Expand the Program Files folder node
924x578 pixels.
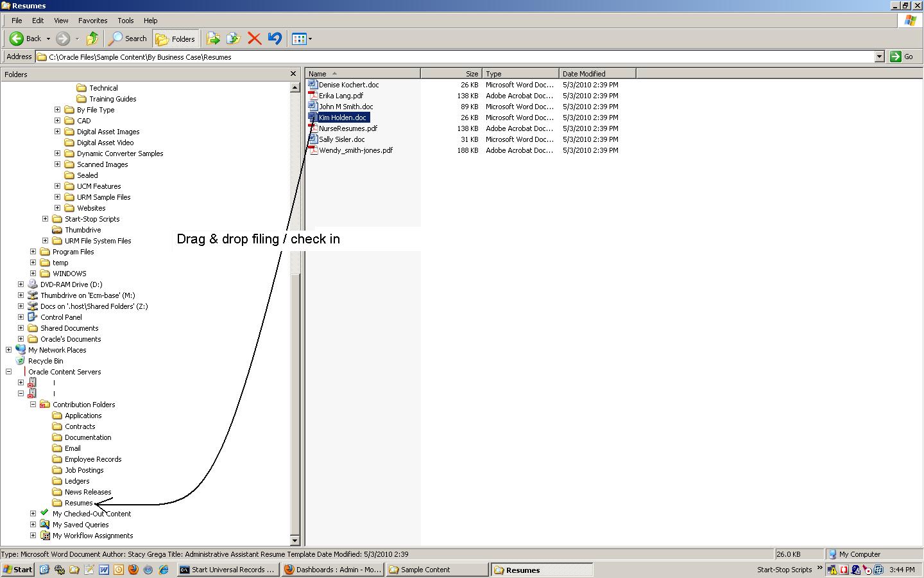(x=33, y=251)
